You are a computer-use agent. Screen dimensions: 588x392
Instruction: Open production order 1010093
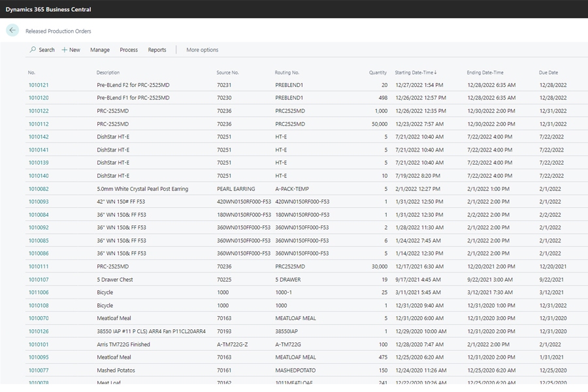(x=39, y=202)
